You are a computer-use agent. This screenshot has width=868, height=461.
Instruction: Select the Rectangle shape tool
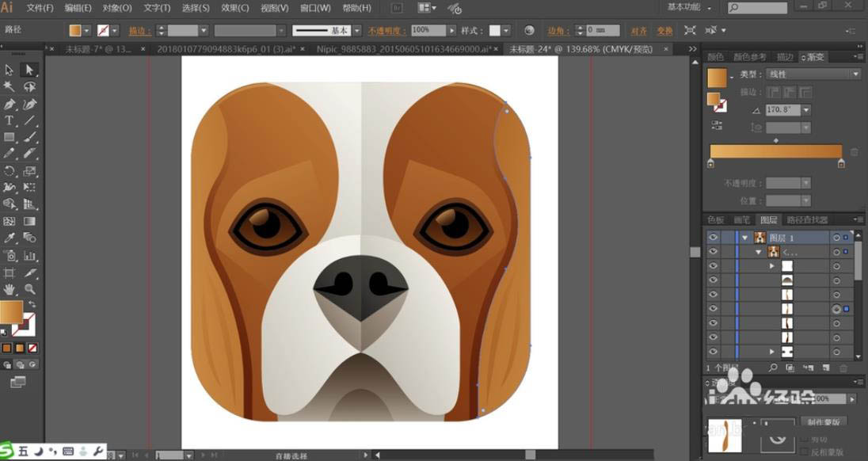tap(10, 137)
